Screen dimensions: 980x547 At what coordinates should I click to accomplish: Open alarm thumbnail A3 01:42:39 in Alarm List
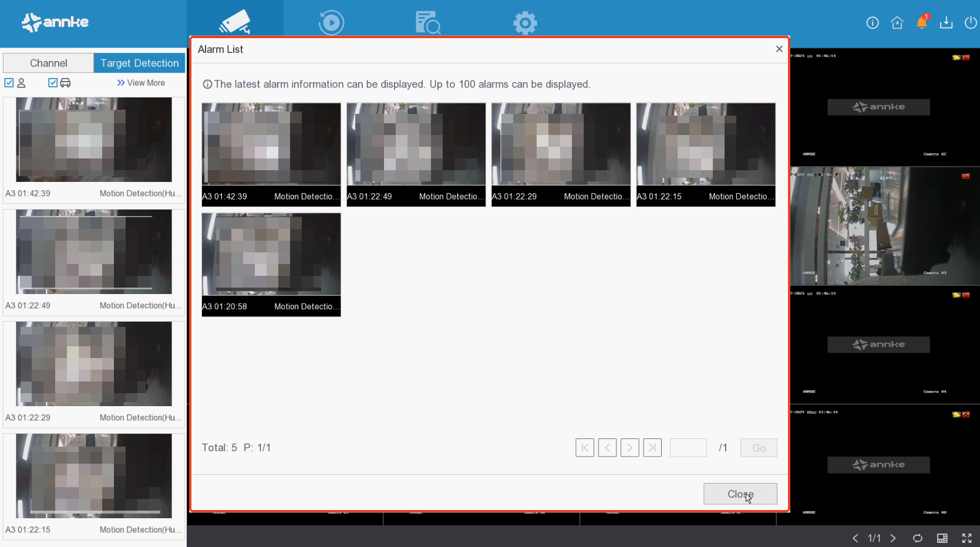click(x=271, y=154)
